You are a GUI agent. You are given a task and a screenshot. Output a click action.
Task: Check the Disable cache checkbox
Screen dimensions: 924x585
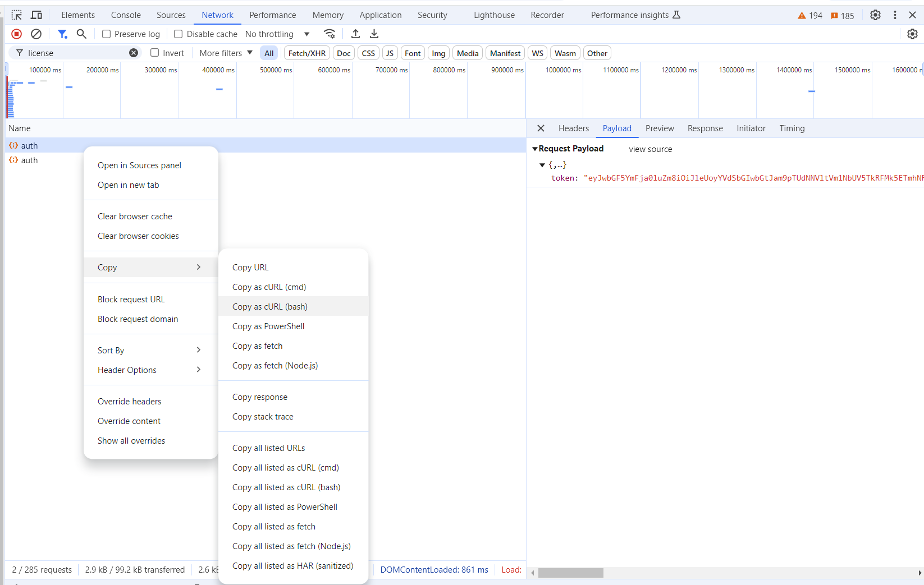[x=179, y=34]
